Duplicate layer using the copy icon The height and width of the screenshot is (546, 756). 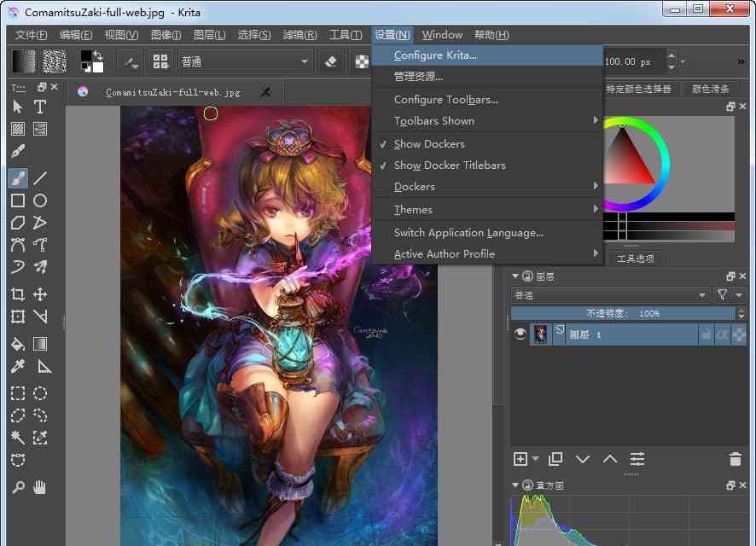coord(555,459)
